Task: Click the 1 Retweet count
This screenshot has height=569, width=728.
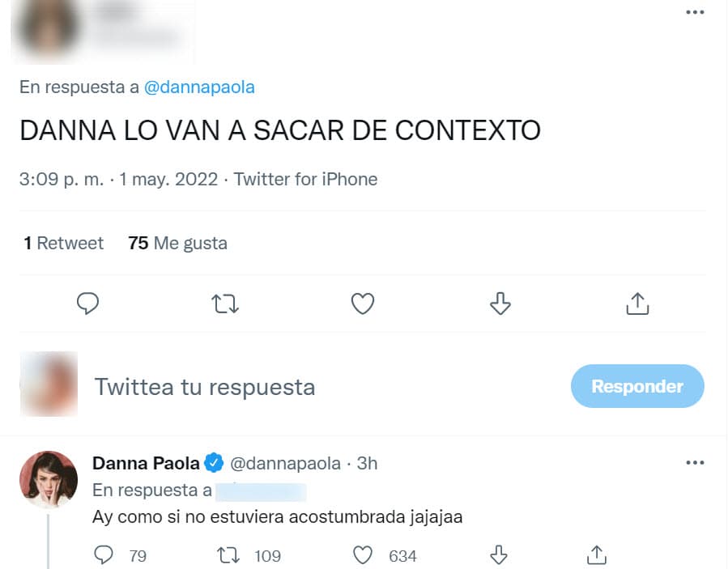Action: click(62, 243)
